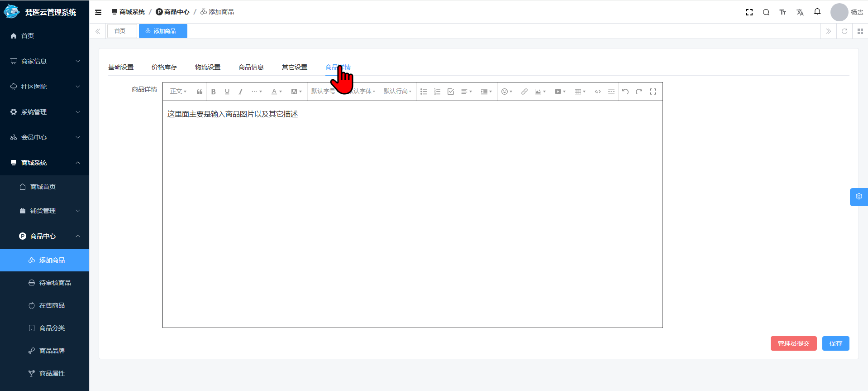Switch to the 物流设置 tab
The height and width of the screenshot is (391, 868).
pos(207,67)
